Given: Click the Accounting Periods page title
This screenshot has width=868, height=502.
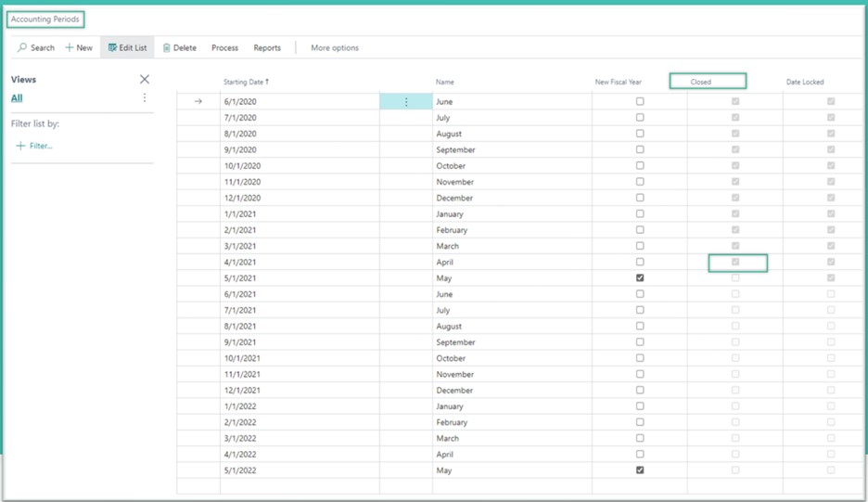Looking at the screenshot, I should pyautogui.click(x=45, y=19).
